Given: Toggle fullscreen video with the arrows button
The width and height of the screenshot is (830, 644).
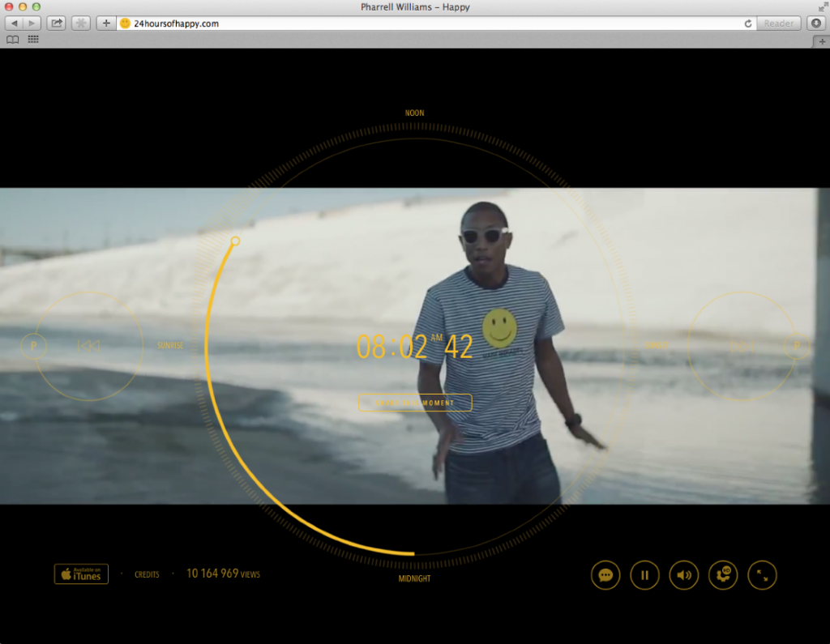Looking at the screenshot, I should (762, 575).
